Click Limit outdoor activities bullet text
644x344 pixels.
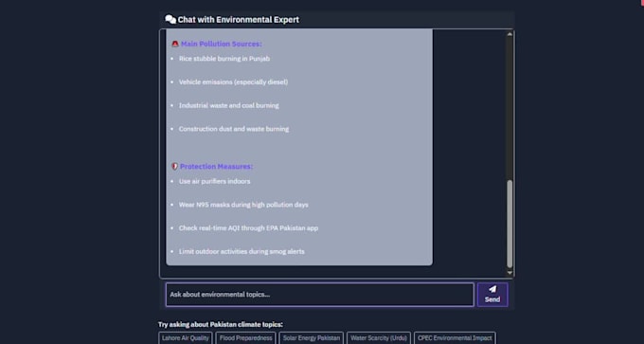(241, 251)
